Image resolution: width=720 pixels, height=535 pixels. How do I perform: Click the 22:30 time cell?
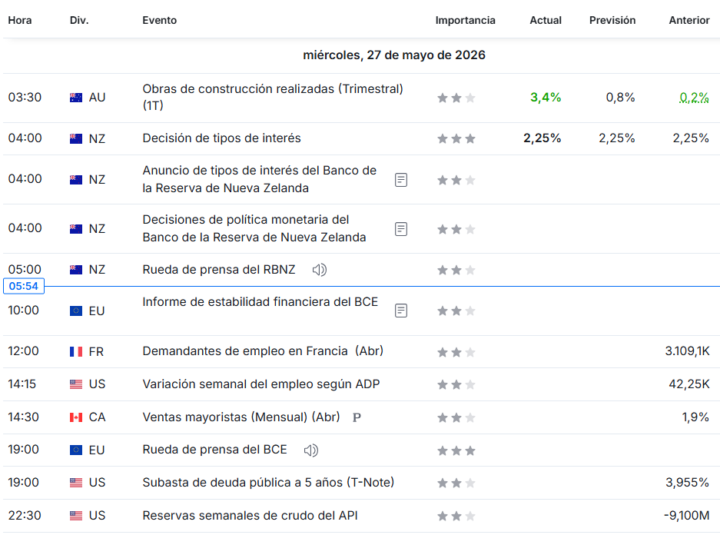25,515
